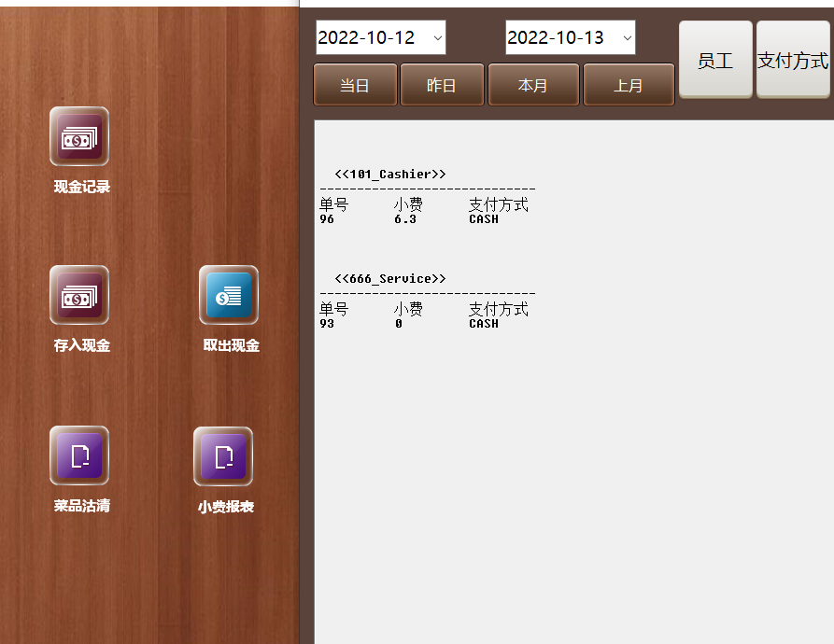Click 小费 column header under 666_Service

tap(408, 309)
